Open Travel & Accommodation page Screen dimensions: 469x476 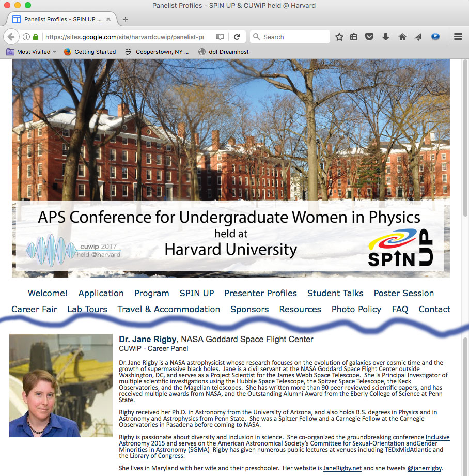[169, 310]
